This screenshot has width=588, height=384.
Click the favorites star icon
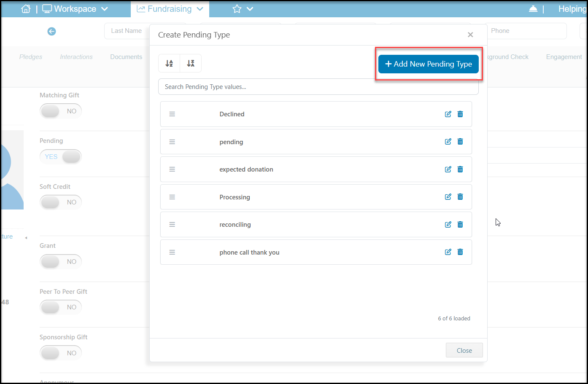click(237, 9)
